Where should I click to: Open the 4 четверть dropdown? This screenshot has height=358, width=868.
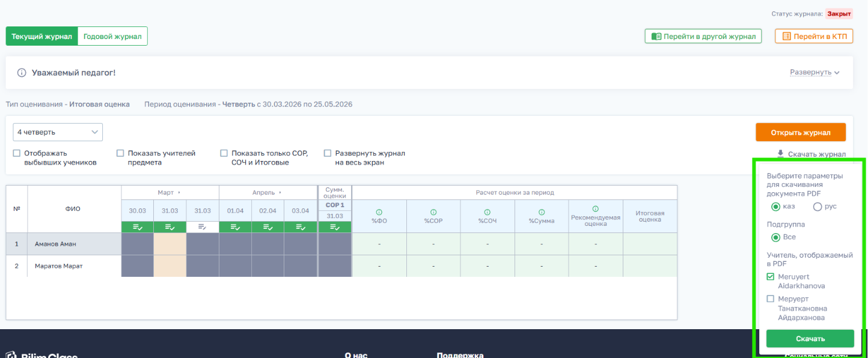coord(58,132)
